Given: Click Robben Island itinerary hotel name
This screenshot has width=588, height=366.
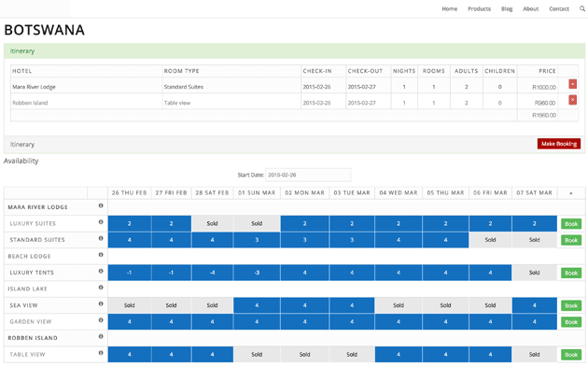Looking at the screenshot, I should point(30,103).
